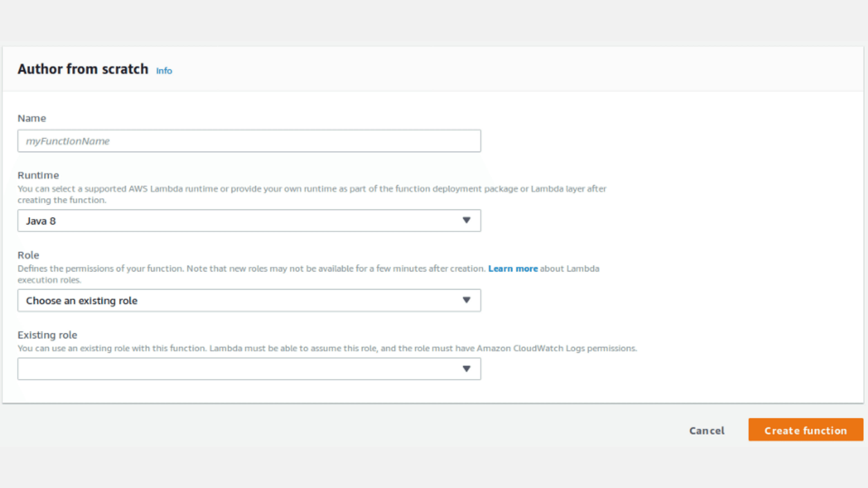Select Choose an existing role combo box
Viewport: 868px width, 488px height.
[x=249, y=300]
